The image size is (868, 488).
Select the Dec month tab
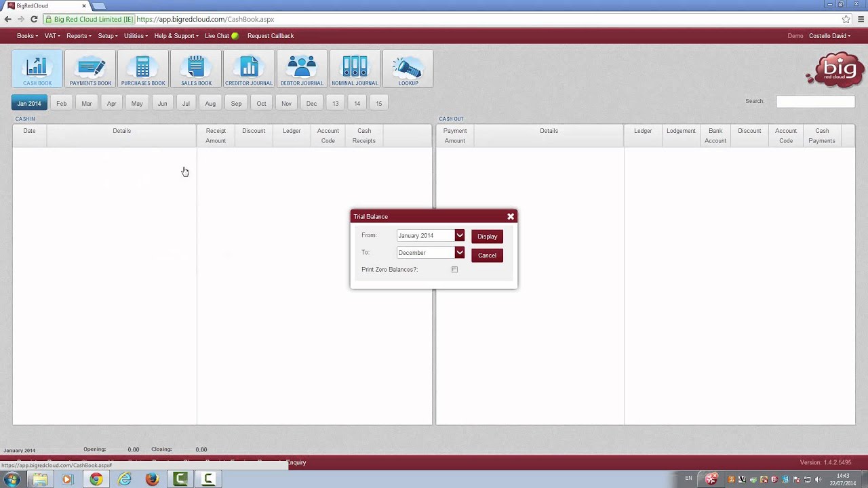(x=311, y=104)
